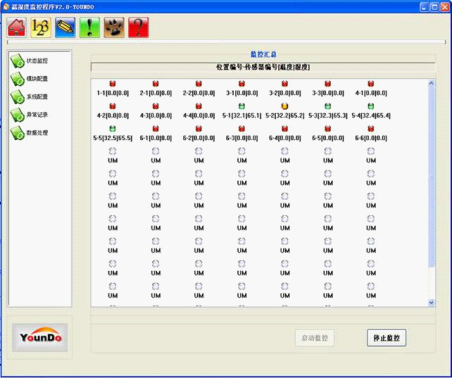Select the red indicator for sensor 6-2
The image size is (452, 378).
[x=199, y=129]
